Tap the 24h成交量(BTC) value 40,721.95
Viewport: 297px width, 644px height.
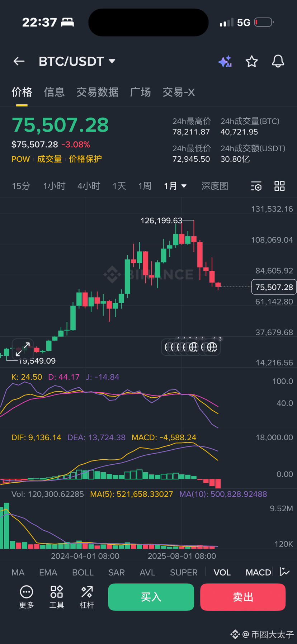(x=239, y=132)
